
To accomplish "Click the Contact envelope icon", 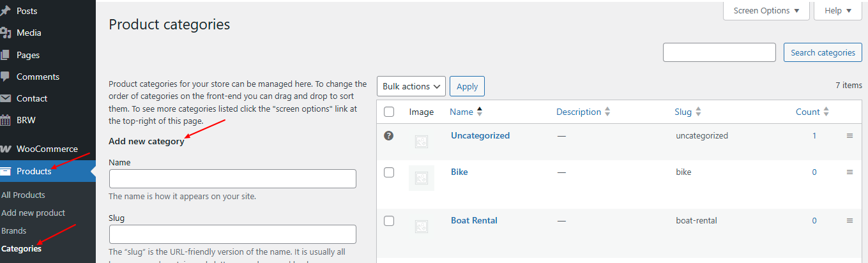I will [x=5, y=98].
